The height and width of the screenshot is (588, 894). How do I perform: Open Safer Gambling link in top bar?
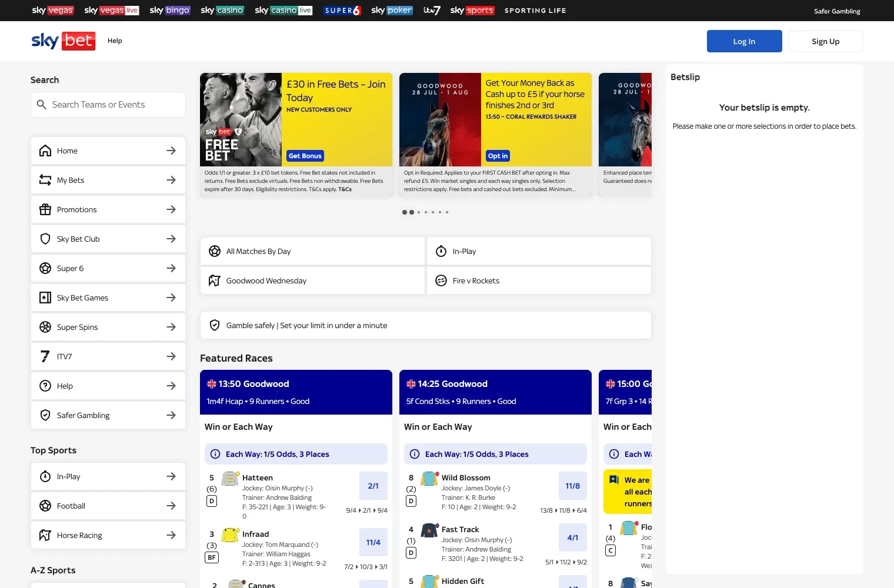[x=837, y=11]
